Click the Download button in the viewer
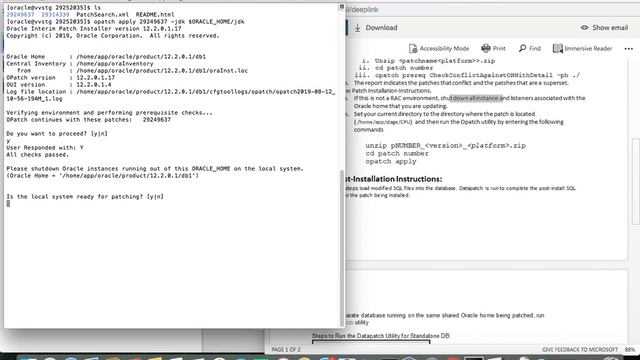640x360 pixels. (x=376, y=28)
